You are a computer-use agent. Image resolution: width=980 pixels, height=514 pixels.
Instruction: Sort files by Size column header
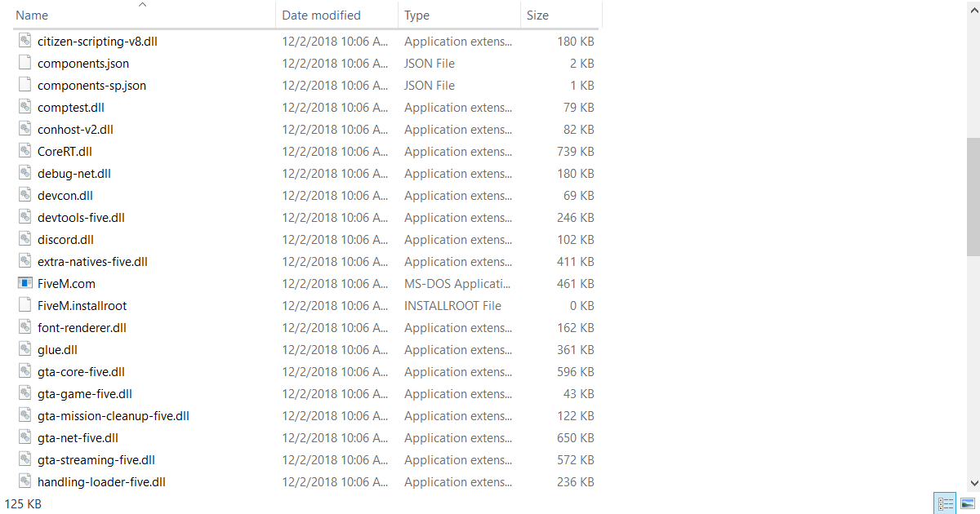[537, 16]
